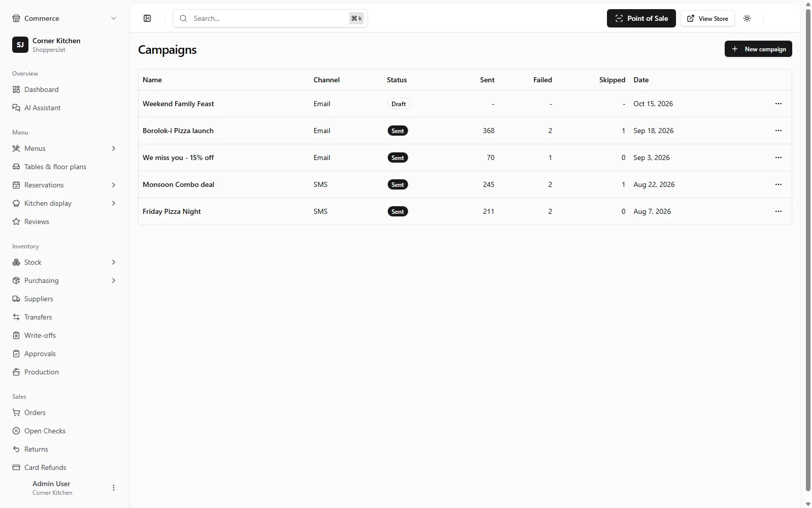Expand the Kitchen display chevron
Screen dimensions: 812x508
114,203
